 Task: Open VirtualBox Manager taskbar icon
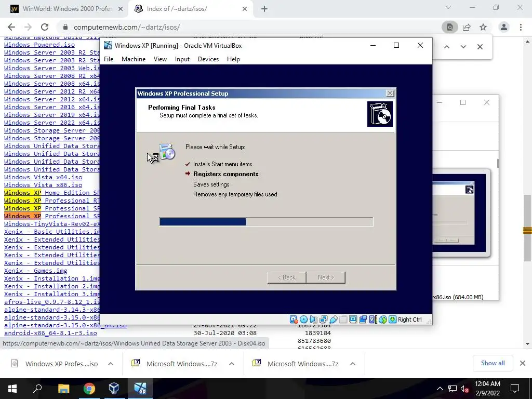[x=114, y=389]
